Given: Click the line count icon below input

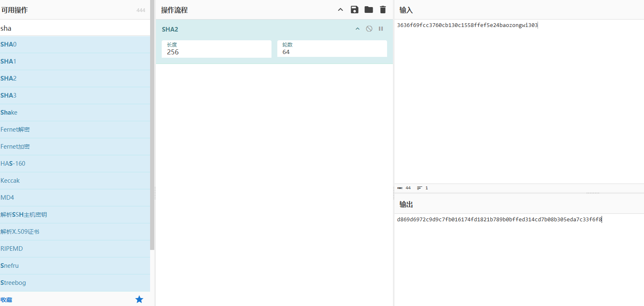Looking at the screenshot, I should tap(419, 188).
